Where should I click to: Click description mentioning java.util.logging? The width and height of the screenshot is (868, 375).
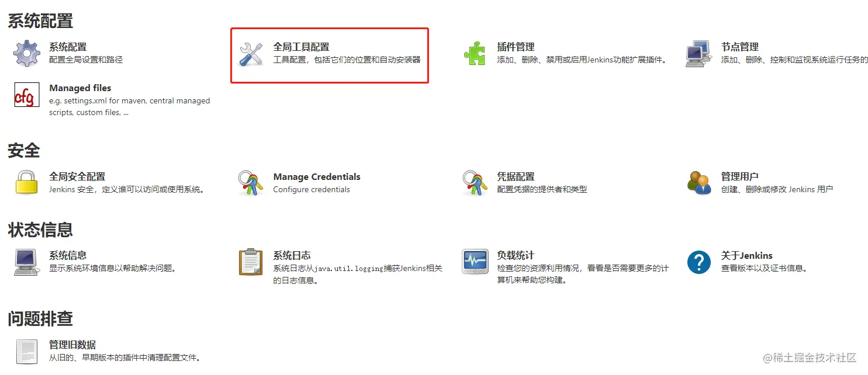click(x=358, y=274)
